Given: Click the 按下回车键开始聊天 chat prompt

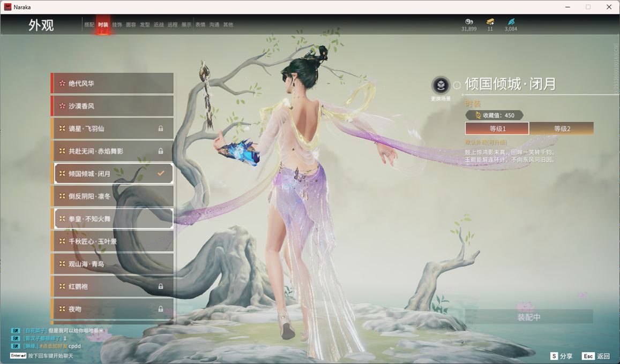Looking at the screenshot, I should pyautogui.click(x=50, y=356).
